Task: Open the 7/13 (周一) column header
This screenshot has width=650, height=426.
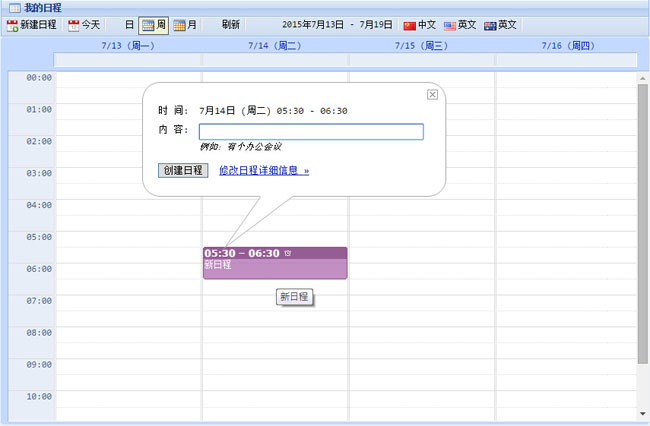Action: (128, 46)
